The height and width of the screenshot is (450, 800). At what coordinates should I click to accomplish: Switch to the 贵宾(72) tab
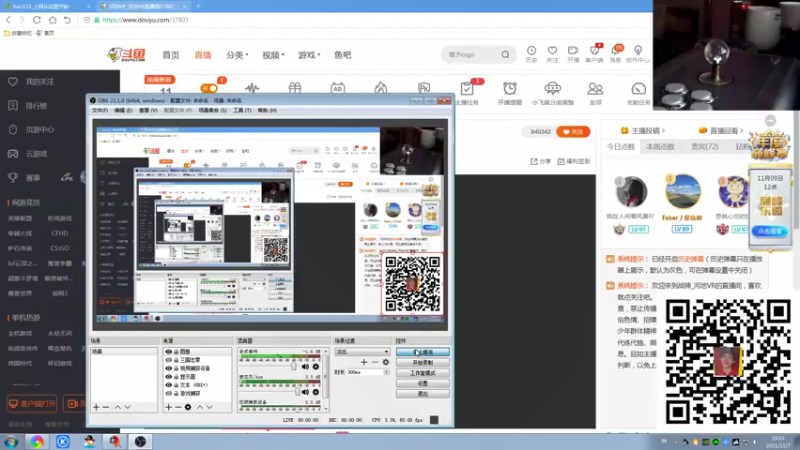point(705,146)
